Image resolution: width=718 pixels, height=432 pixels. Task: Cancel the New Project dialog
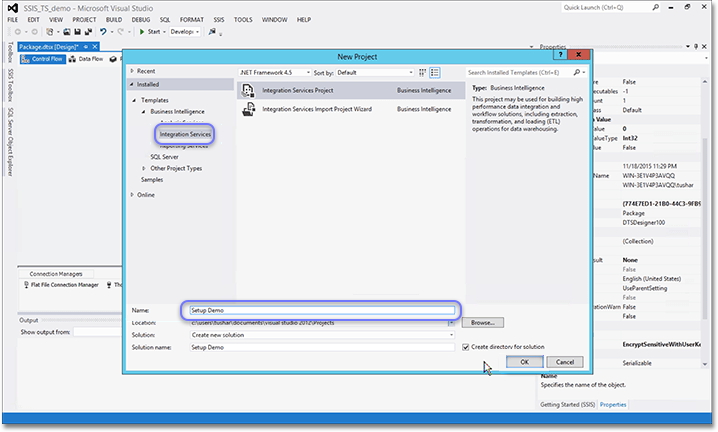[x=565, y=362]
